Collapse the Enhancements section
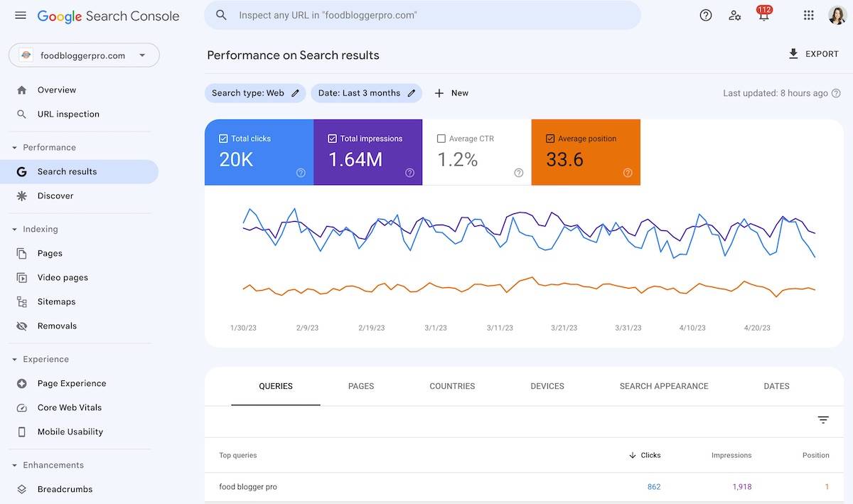This screenshot has width=853, height=504. click(14, 466)
